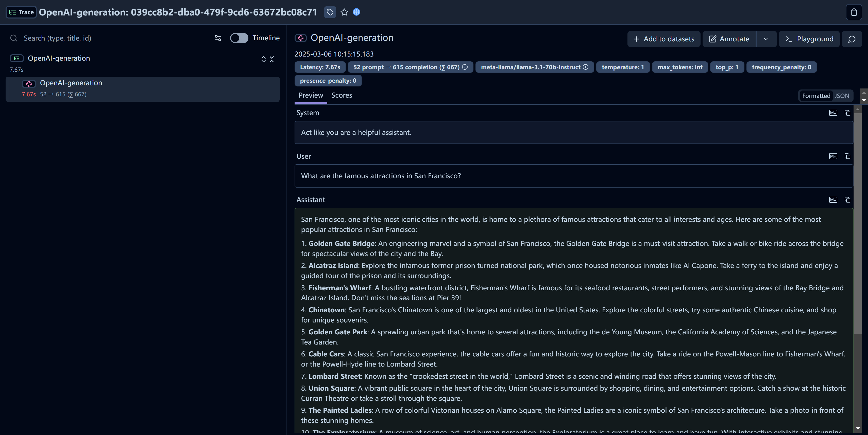Screen dimensions: 868x435
Task: Toggle markdown rendering for System message
Action: (833, 113)
